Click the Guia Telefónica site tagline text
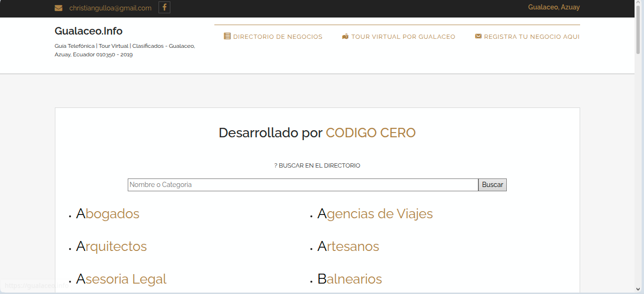The height and width of the screenshot is (294, 644). [125, 50]
